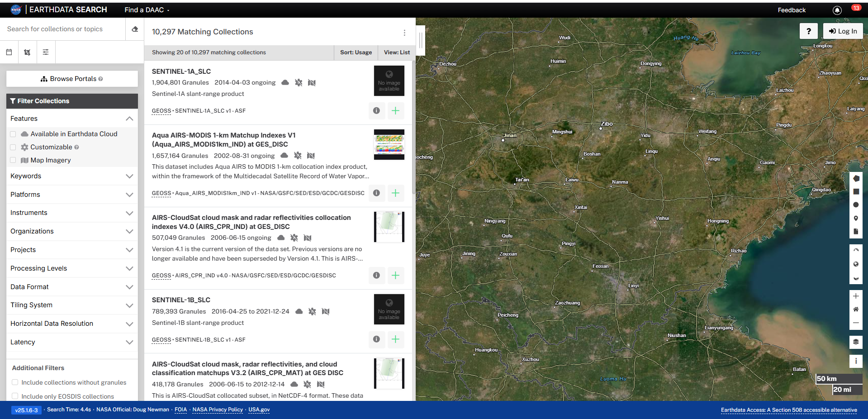The image size is (868, 419).
Task: Open AIRS_CPR_IND collection thumbnail
Action: pos(389,227)
